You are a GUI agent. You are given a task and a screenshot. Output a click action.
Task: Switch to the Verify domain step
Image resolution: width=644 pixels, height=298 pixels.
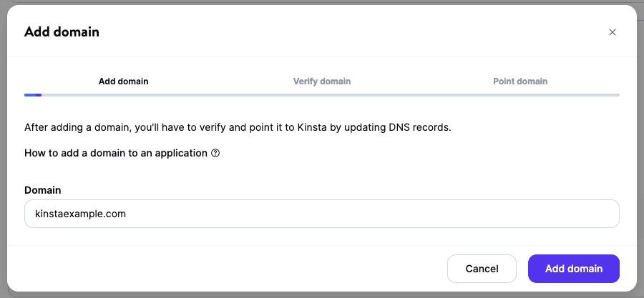[322, 81]
